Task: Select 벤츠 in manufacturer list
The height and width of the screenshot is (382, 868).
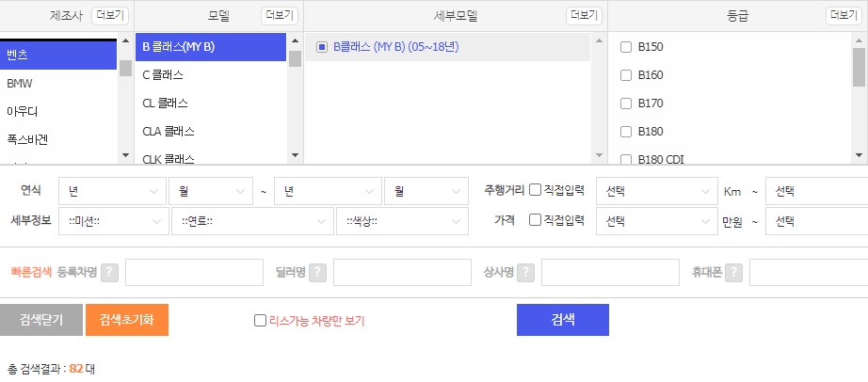Action: tap(58, 55)
